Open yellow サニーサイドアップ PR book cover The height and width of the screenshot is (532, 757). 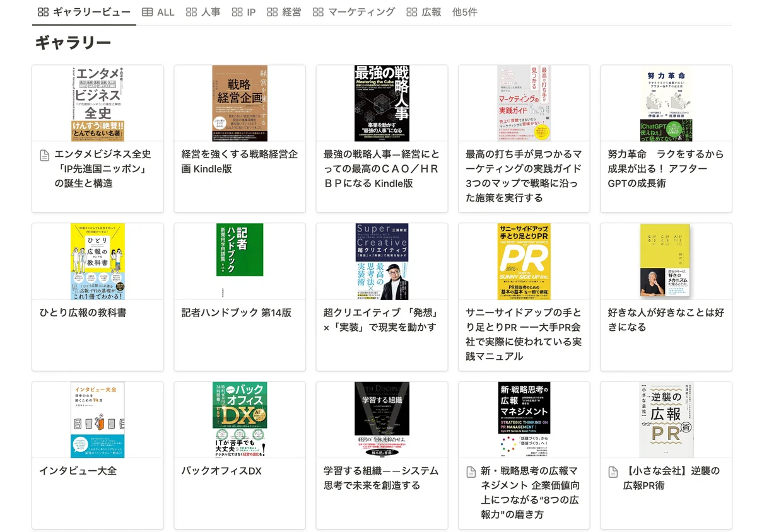click(x=524, y=262)
